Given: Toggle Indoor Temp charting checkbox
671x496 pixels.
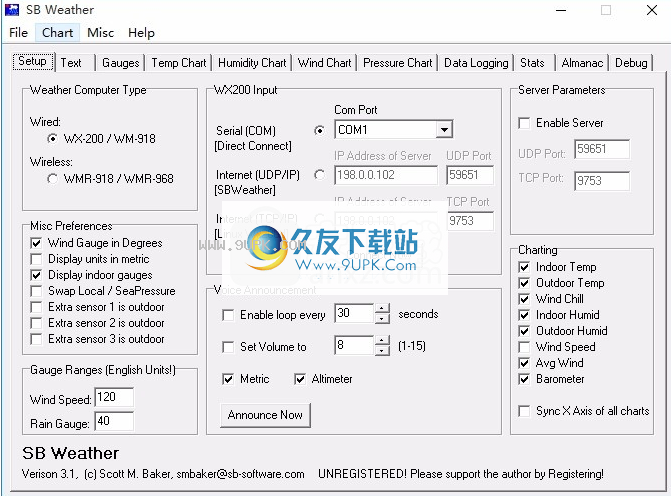Looking at the screenshot, I should point(524,267).
